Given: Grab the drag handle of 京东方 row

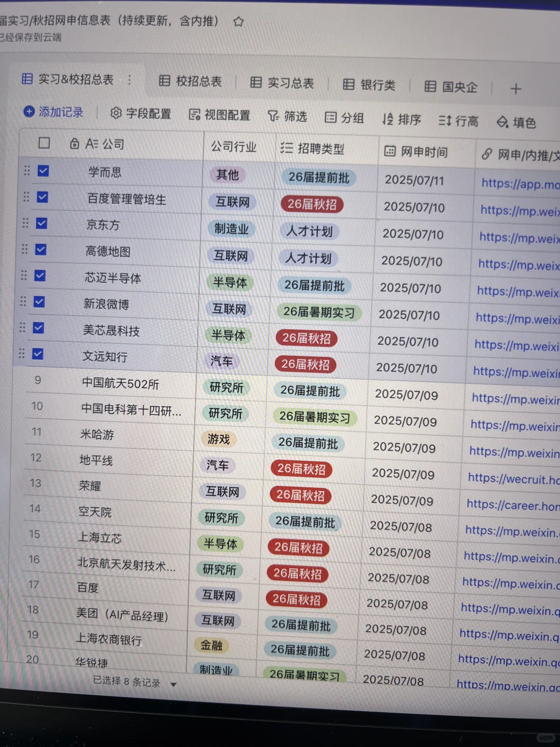Looking at the screenshot, I should [x=25, y=223].
